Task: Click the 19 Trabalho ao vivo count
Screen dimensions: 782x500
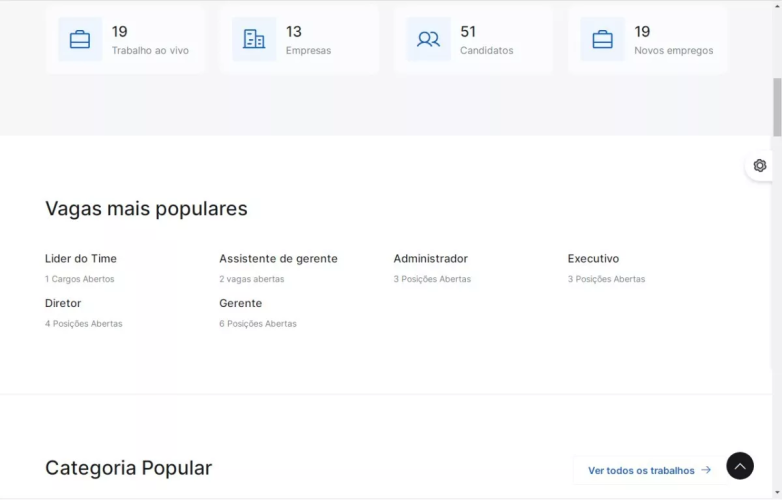Action: [120, 32]
